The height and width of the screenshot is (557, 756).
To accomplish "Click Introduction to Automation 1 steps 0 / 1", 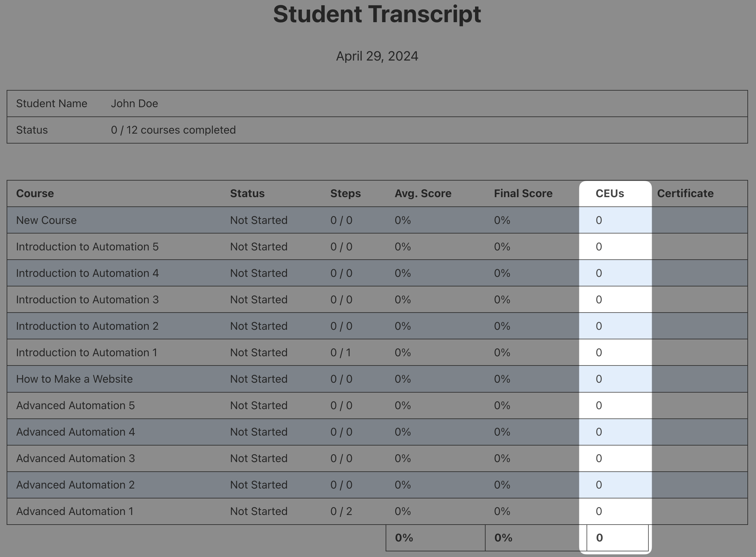I will click(340, 353).
